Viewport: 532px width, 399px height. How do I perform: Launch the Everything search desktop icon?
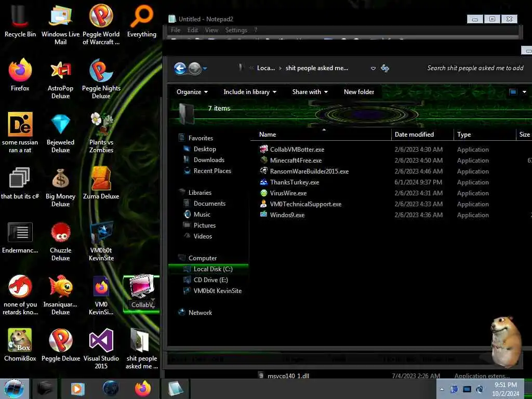pos(142,21)
